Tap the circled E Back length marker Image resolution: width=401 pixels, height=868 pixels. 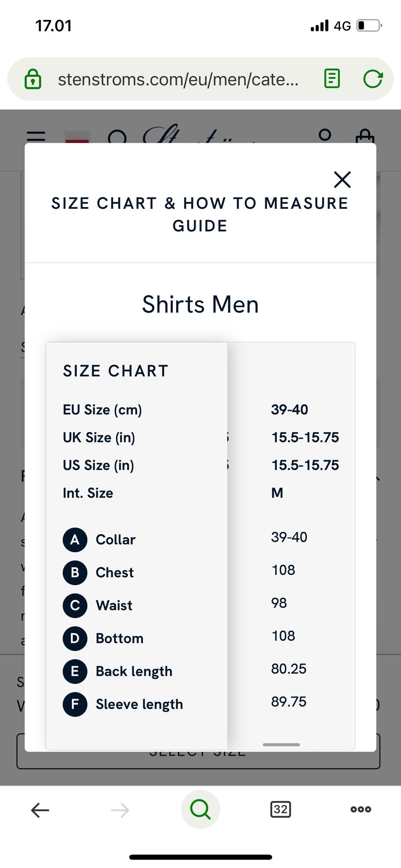75,671
